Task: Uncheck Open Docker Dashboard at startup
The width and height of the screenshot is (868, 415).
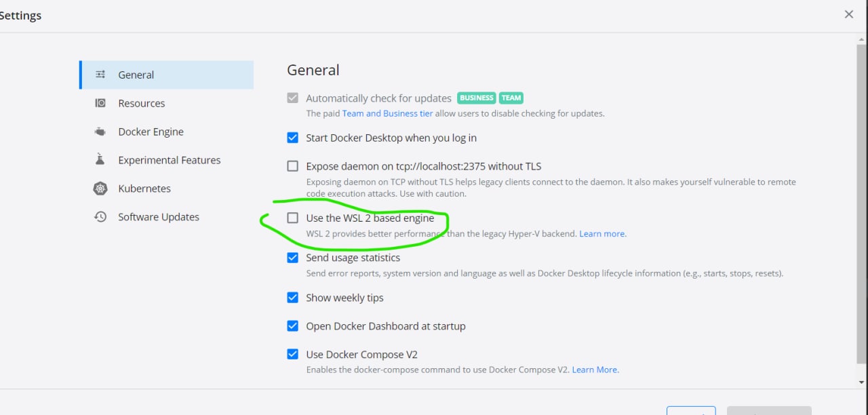Action: [292, 326]
